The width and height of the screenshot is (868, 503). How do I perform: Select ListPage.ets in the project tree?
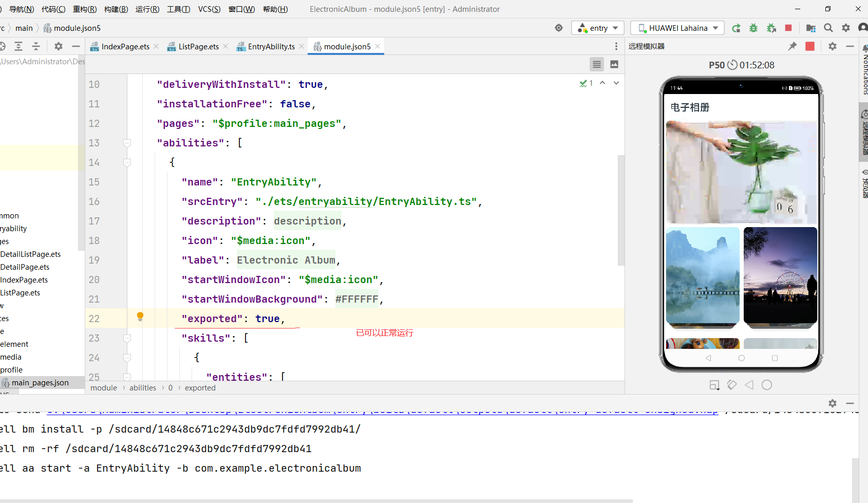coord(20,292)
